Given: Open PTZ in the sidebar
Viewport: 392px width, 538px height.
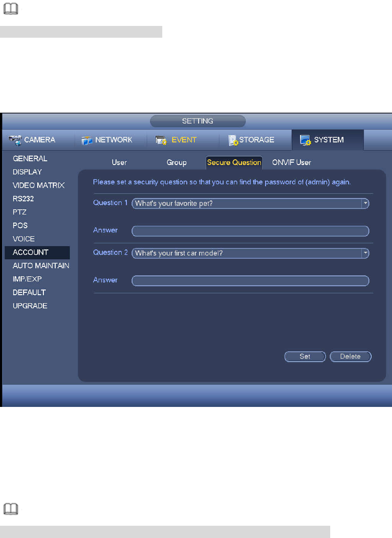Looking at the screenshot, I should click(19, 212).
